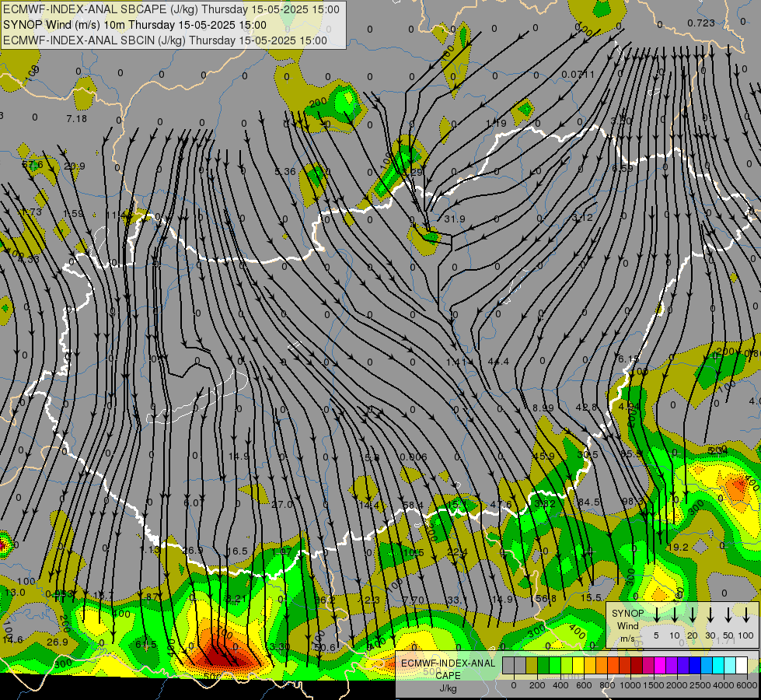Pick the dark red CAPE legend swatch
The height and width of the screenshot is (700, 761).
[637, 665]
